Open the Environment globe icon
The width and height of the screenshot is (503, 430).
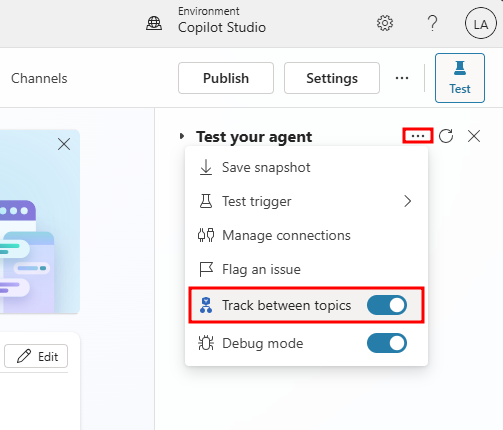[154, 23]
